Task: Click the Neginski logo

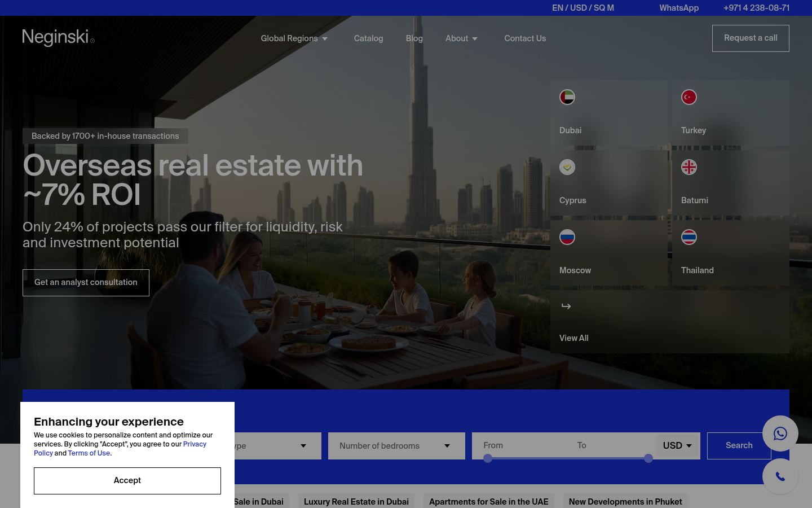Action: click(x=59, y=38)
